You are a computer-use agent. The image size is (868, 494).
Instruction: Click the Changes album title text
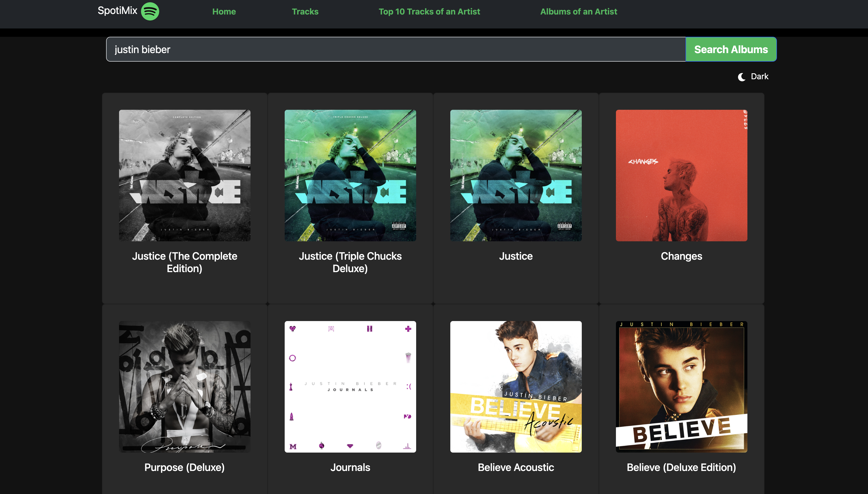click(x=681, y=256)
